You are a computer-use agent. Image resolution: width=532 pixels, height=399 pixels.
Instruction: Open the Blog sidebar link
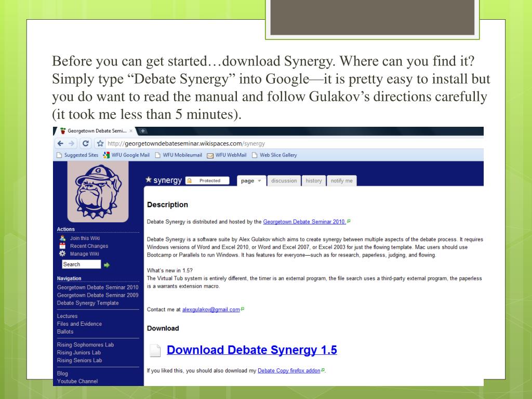point(62,374)
